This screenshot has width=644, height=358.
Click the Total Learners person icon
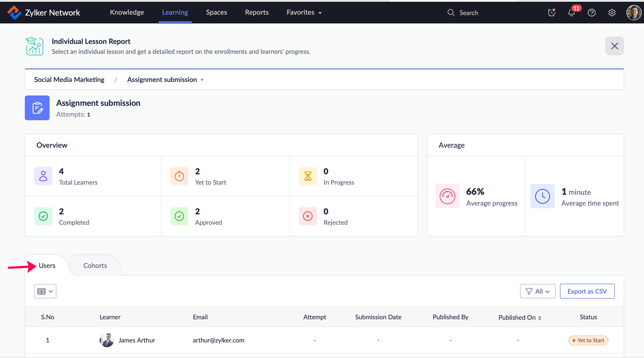point(43,176)
